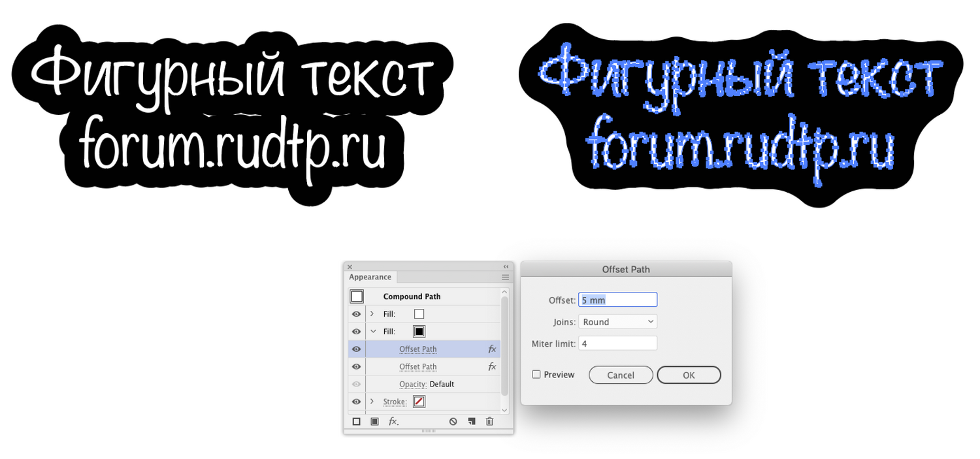This screenshot has height=459, width=980.
Task: Select the Compound Path row title
Action: (412, 296)
